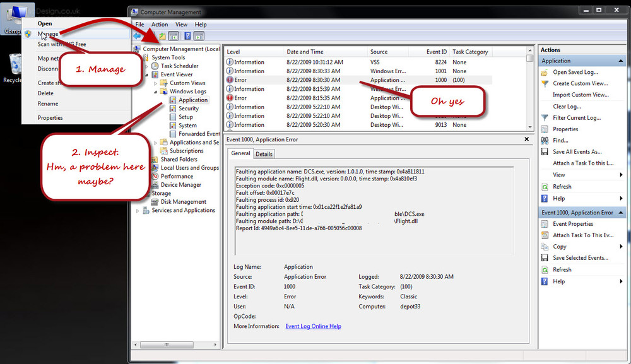Choose Properties in the context menu

50,117
